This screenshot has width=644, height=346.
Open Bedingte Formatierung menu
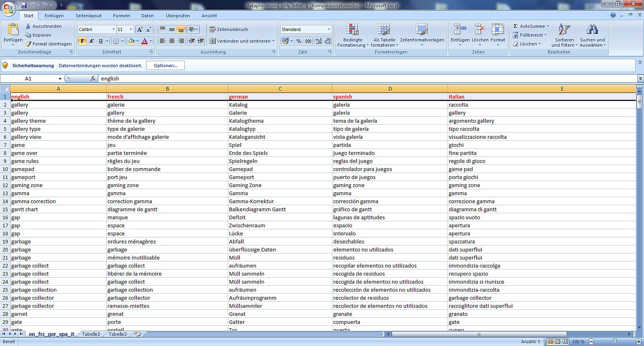pyautogui.click(x=353, y=35)
